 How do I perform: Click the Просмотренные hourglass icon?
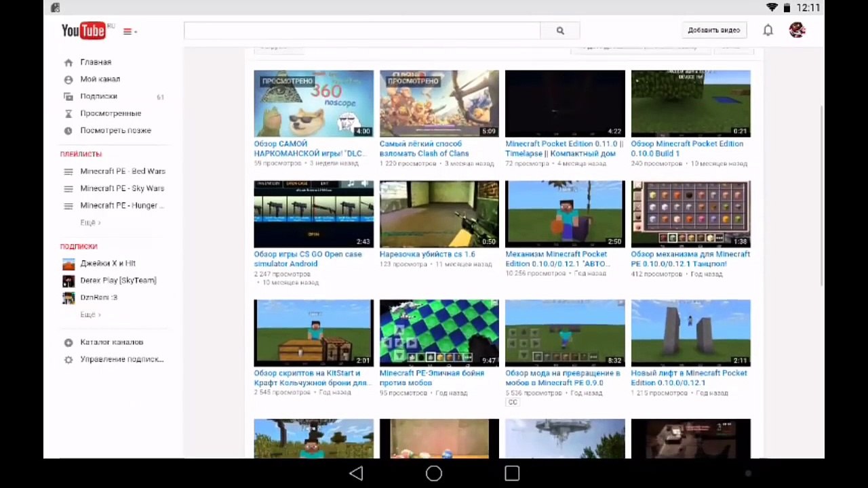coord(68,113)
